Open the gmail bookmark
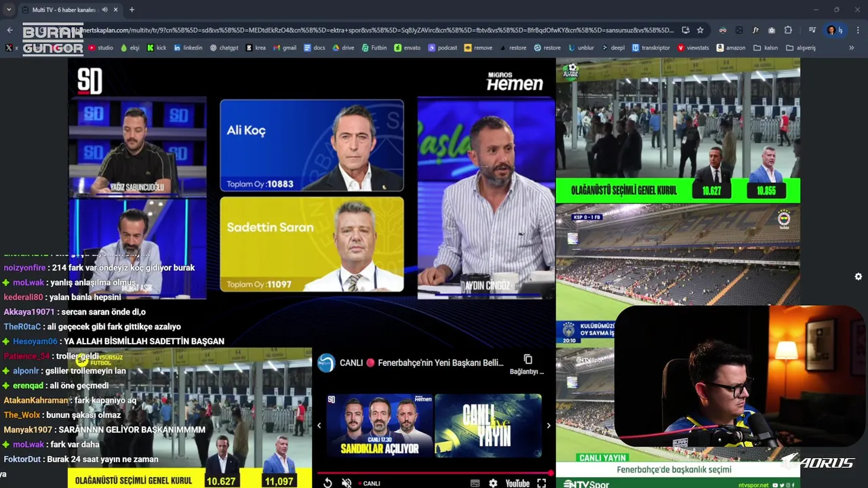 (x=285, y=47)
